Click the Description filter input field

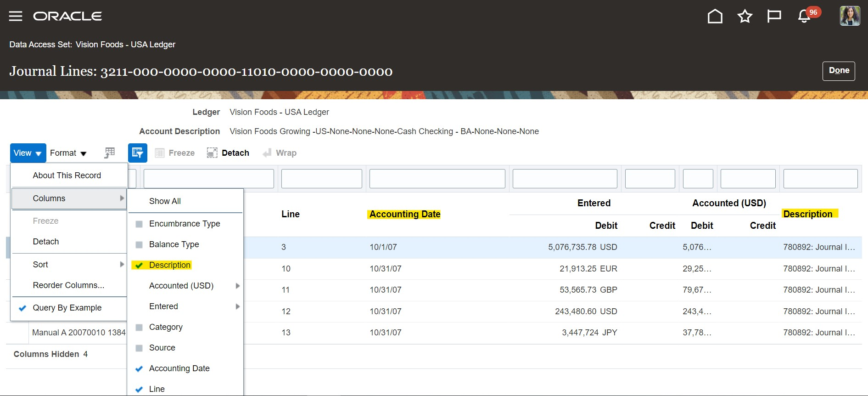pos(820,179)
